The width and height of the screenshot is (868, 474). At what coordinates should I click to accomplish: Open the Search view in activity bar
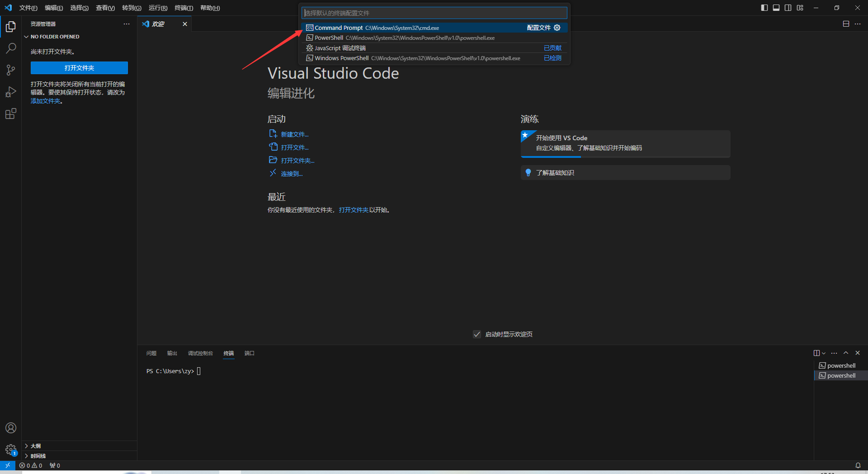11,48
